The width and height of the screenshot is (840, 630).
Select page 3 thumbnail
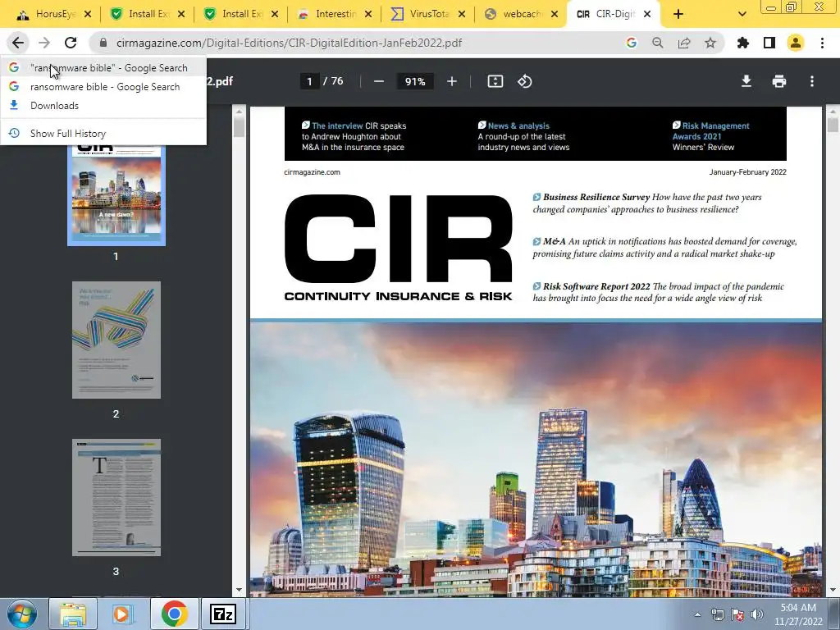(116, 497)
